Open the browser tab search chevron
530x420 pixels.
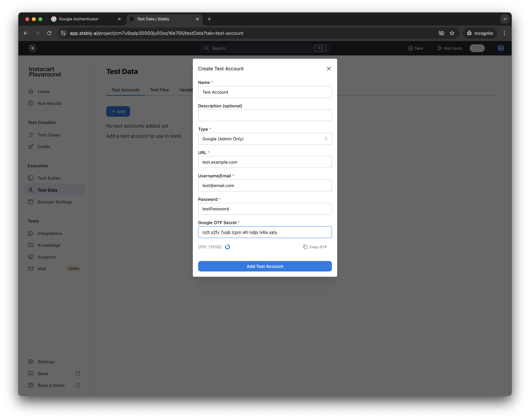[505, 19]
